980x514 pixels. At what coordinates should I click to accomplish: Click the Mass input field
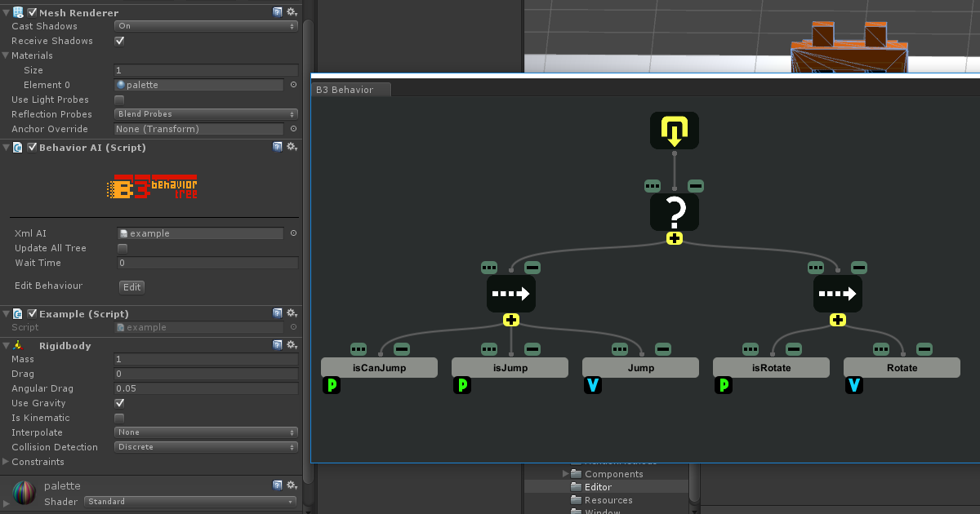tap(206, 359)
